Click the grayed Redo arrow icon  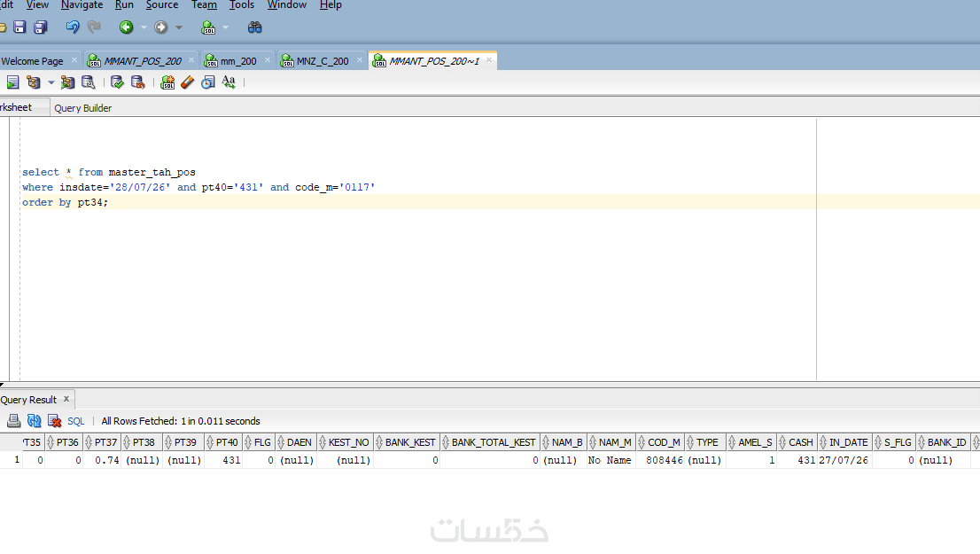(95, 27)
